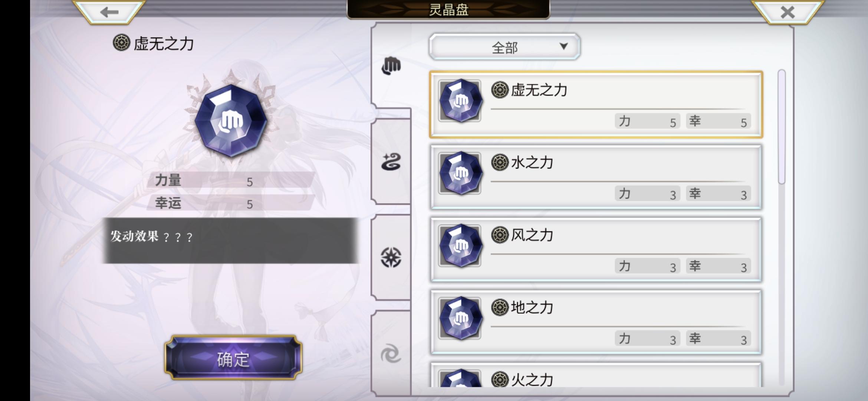Tap the 发动效果 description box
This screenshot has width=868, height=401.
pos(231,241)
